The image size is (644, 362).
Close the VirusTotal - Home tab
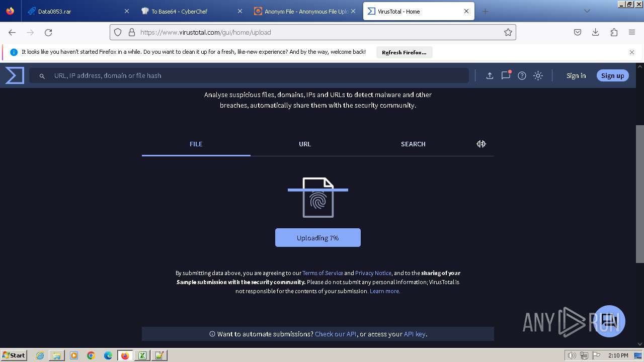pos(466,11)
